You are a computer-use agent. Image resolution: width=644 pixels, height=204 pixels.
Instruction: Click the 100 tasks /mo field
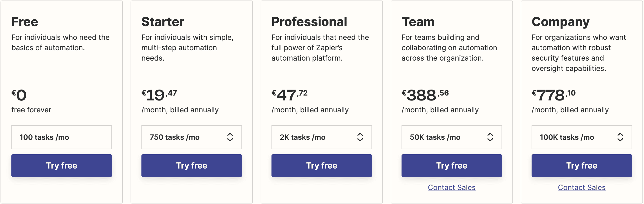[62, 137]
